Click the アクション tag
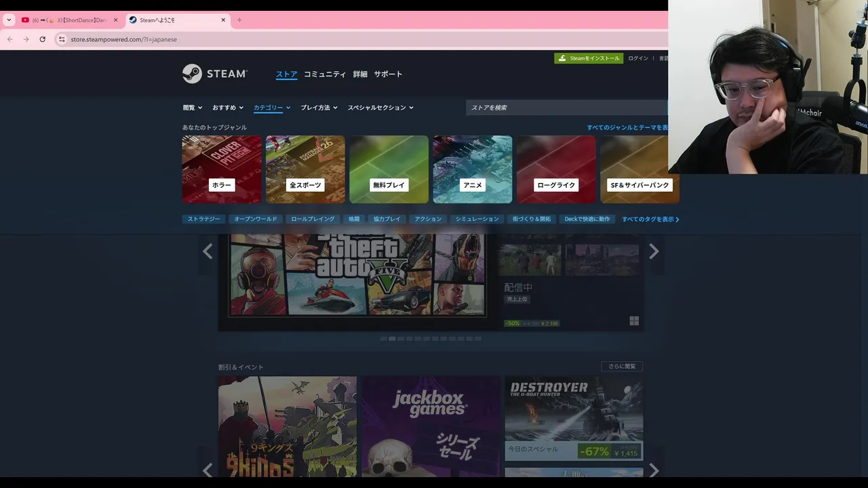The image size is (868, 488). click(429, 219)
